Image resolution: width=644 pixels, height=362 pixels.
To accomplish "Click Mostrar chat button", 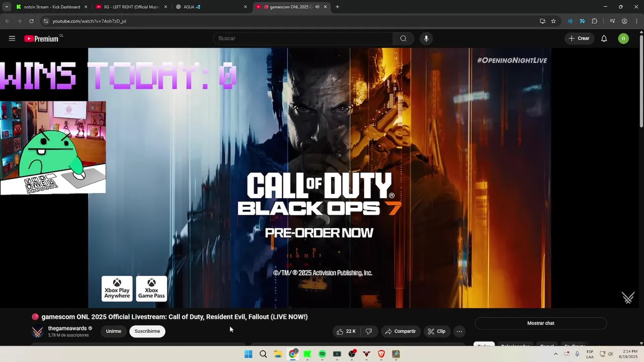I will (x=541, y=323).
